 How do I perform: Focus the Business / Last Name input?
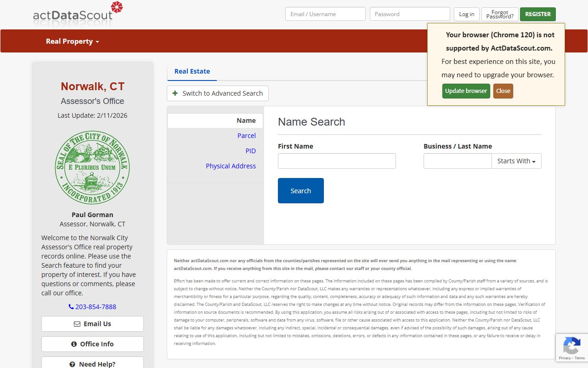[x=458, y=161]
